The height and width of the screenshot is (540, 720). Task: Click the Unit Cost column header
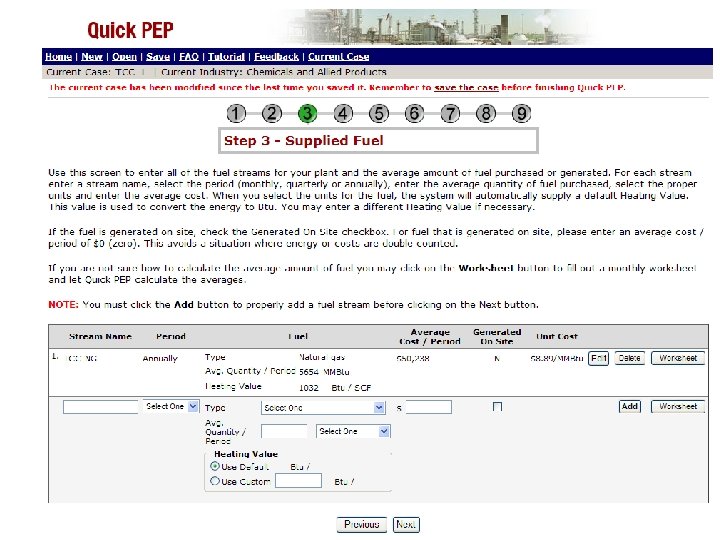coord(557,337)
